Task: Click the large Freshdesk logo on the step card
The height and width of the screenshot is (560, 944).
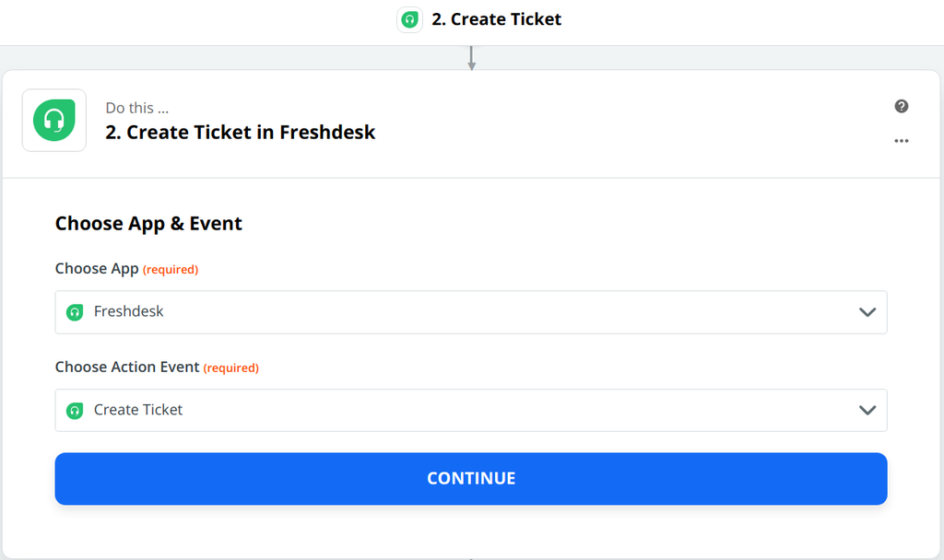Action: tap(53, 120)
